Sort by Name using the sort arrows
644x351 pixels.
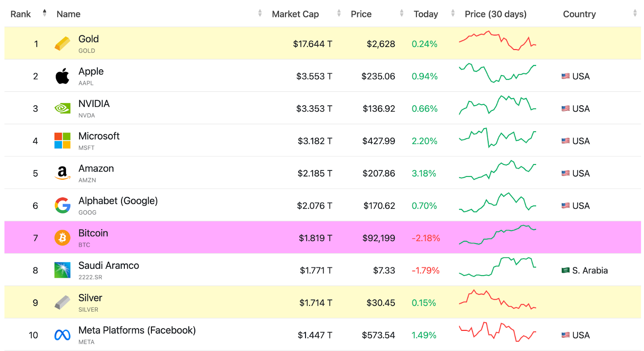coord(260,13)
